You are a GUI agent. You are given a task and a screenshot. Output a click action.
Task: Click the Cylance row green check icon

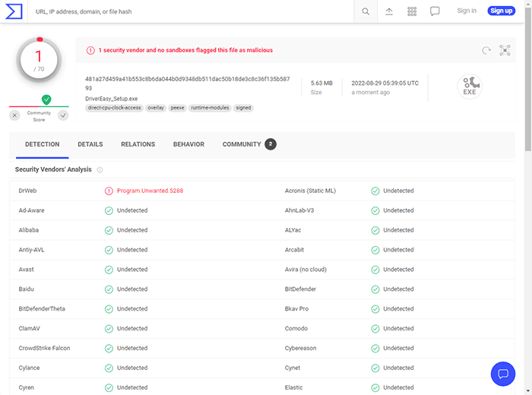coord(109,368)
